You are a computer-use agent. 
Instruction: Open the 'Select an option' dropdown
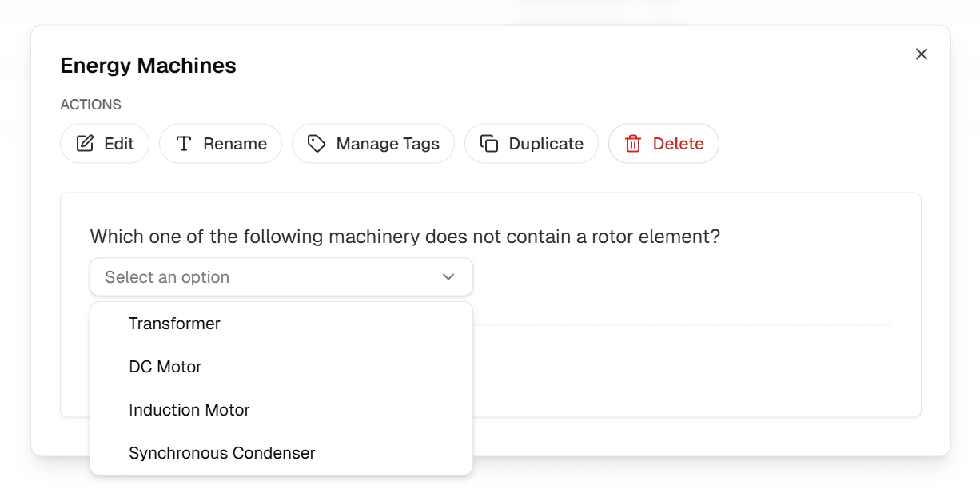(x=281, y=276)
